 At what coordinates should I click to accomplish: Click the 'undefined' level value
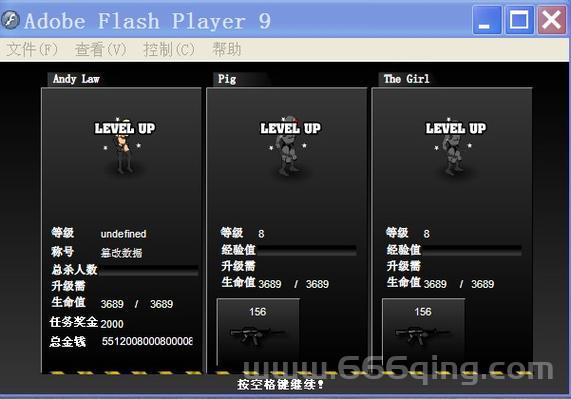click(x=123, y=234)
